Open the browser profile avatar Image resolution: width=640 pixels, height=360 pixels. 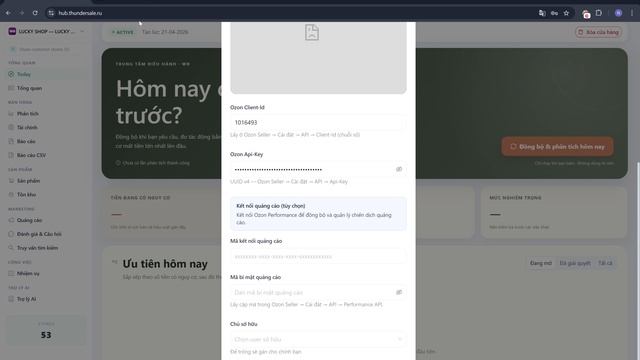[618, 13]
